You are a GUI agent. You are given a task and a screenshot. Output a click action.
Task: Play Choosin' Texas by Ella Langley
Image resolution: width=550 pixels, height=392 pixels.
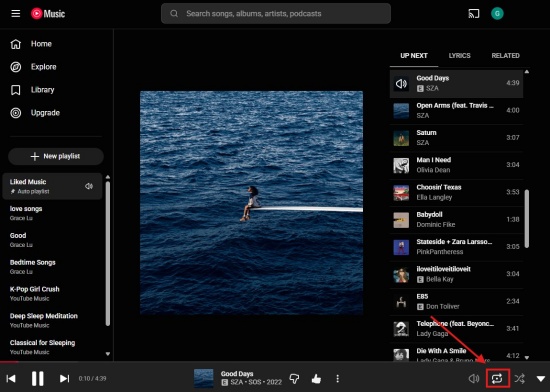pyautogui.click(x=456, y=192)
